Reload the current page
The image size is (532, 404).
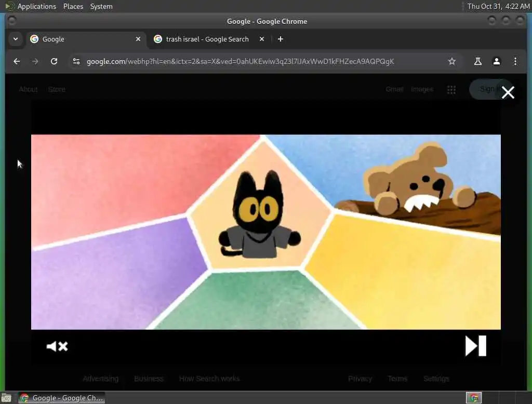click(54, 61)
